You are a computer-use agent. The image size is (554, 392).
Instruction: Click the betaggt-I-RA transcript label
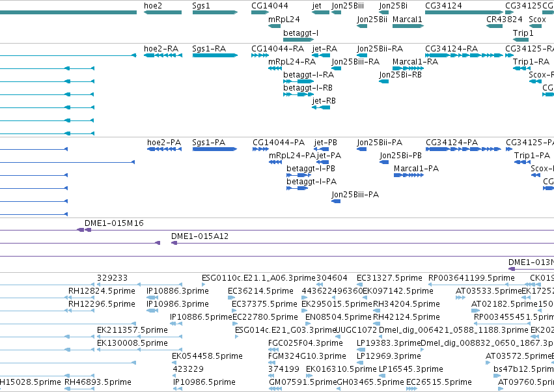click(309, 75)
